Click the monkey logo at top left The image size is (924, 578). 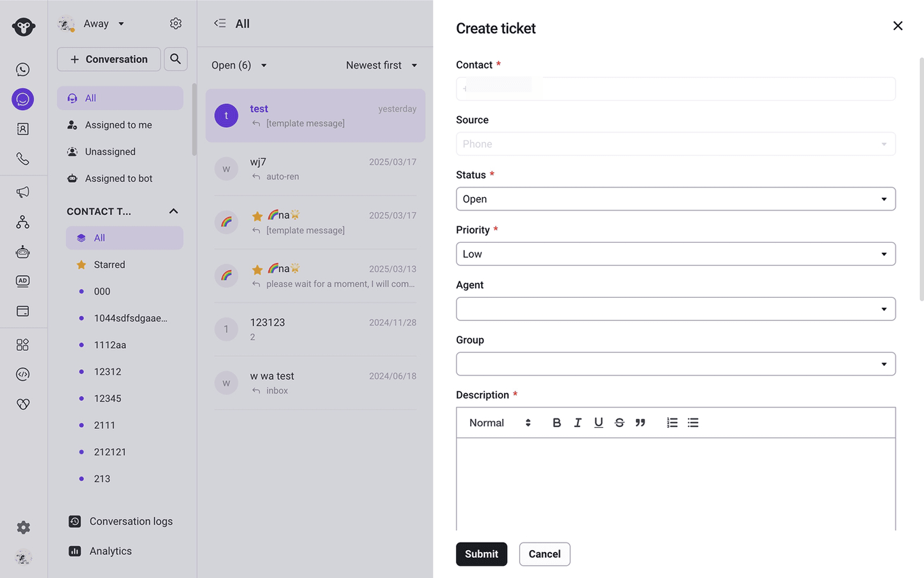[x=23, y=27]
